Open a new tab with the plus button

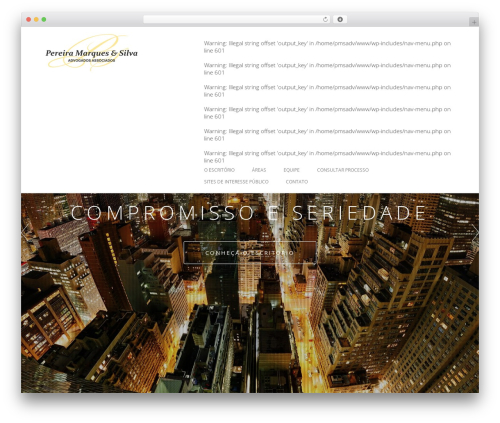[x=474, y=22]
